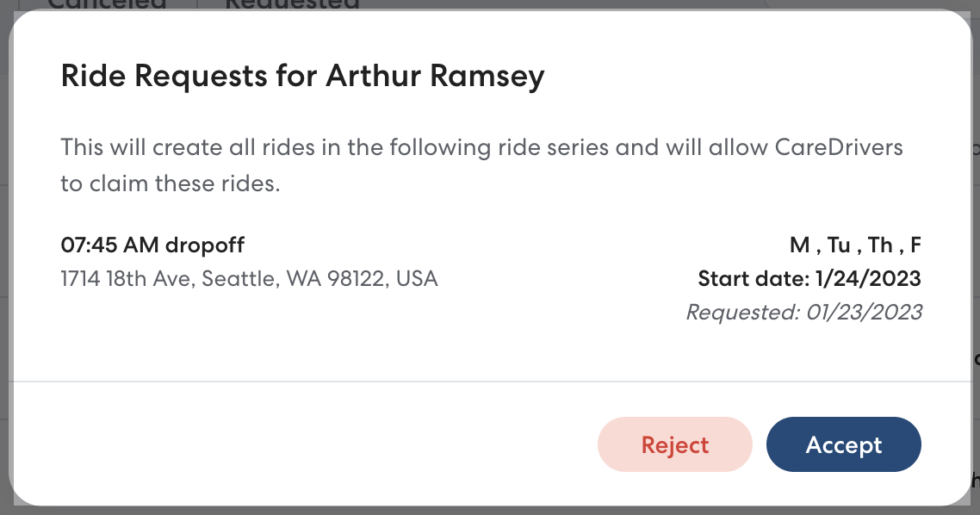980x515 pixels.
Task: Click the "M" weekday label
Action: tap(799, 245)
